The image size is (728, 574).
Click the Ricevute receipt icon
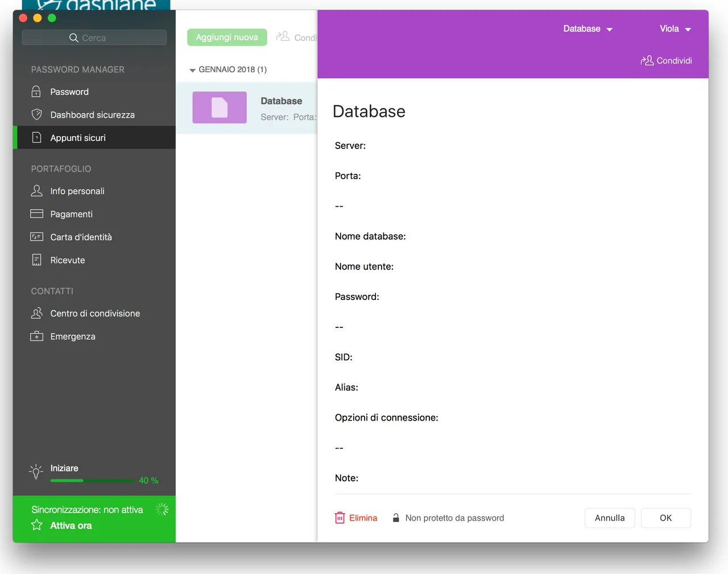[x=36, y=260]
